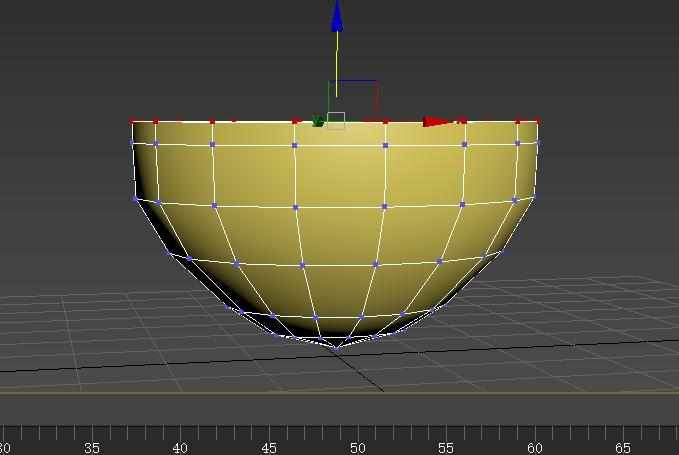Go to frame 45 on the timeline
The width and height of the screenshot is (679, 455).
point(269,447)
